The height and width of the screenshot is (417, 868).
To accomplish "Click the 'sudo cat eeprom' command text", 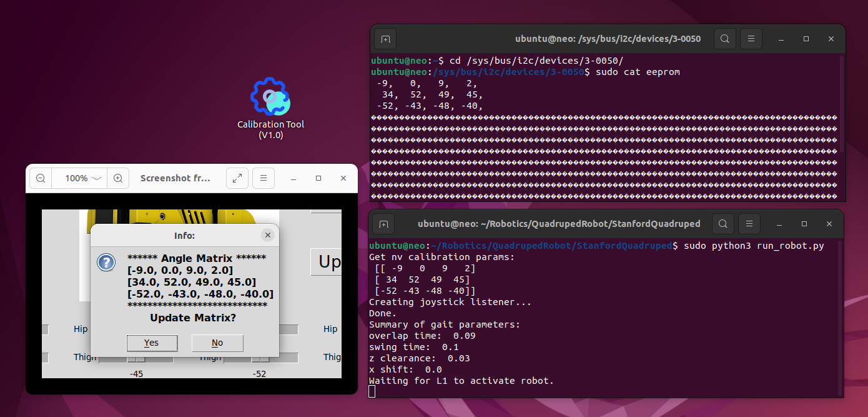I will pos(638,72).
